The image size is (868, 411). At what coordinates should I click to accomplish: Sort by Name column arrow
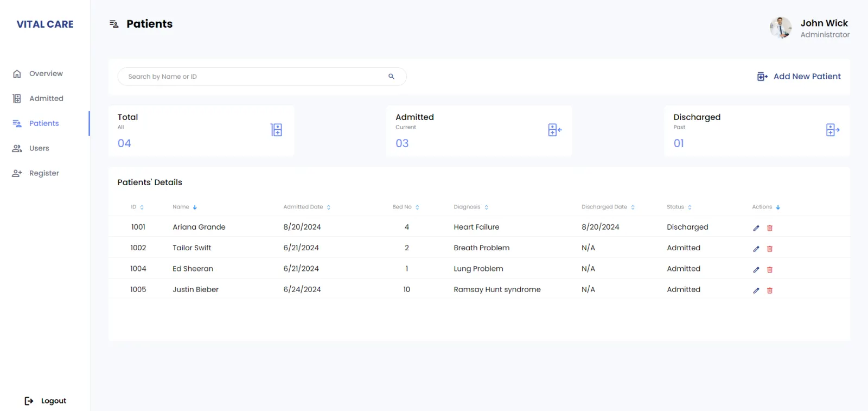click(195, 207)
